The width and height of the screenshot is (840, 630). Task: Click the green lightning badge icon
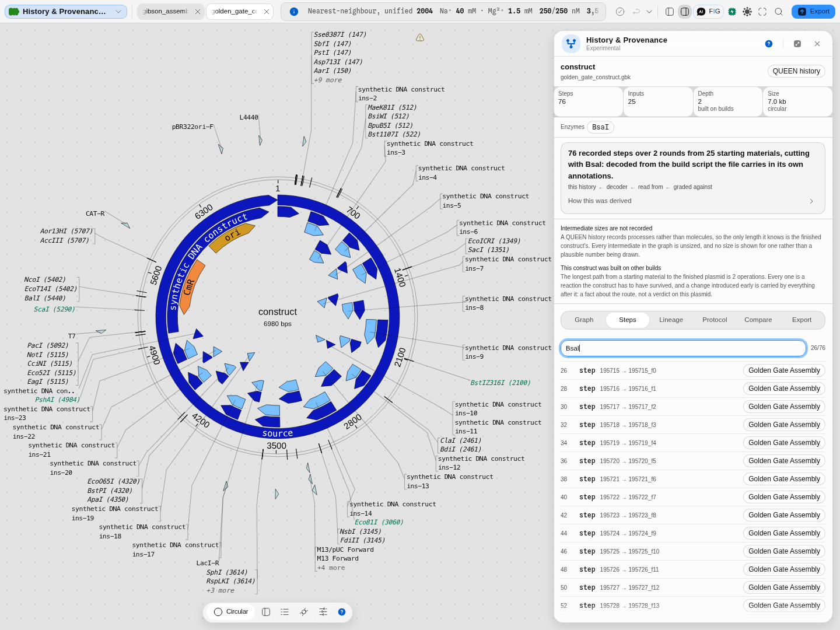point(732,12)
